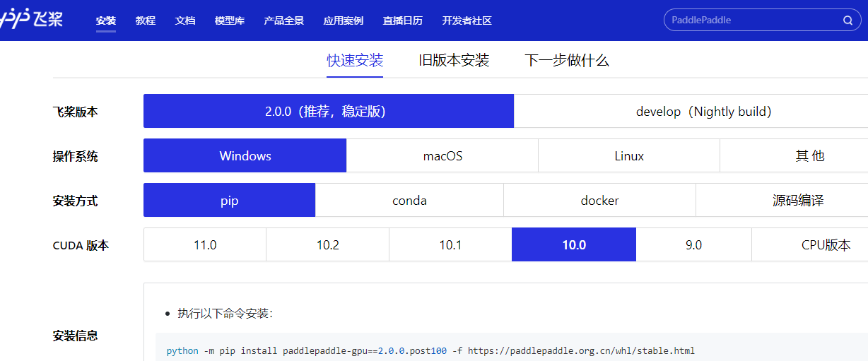Switch to the 快速安装 tab
Screen dimensions: 868x361
click(355, 60)
